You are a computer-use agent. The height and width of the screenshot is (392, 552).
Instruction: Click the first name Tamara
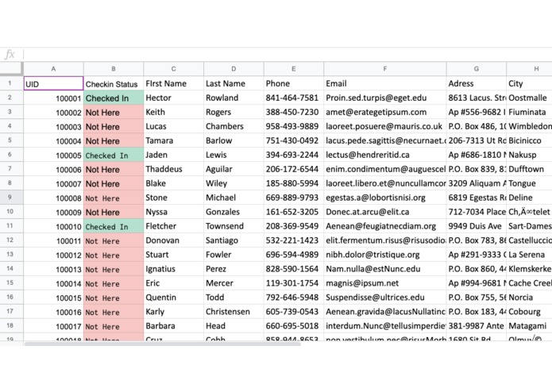[x=160, y=140]
